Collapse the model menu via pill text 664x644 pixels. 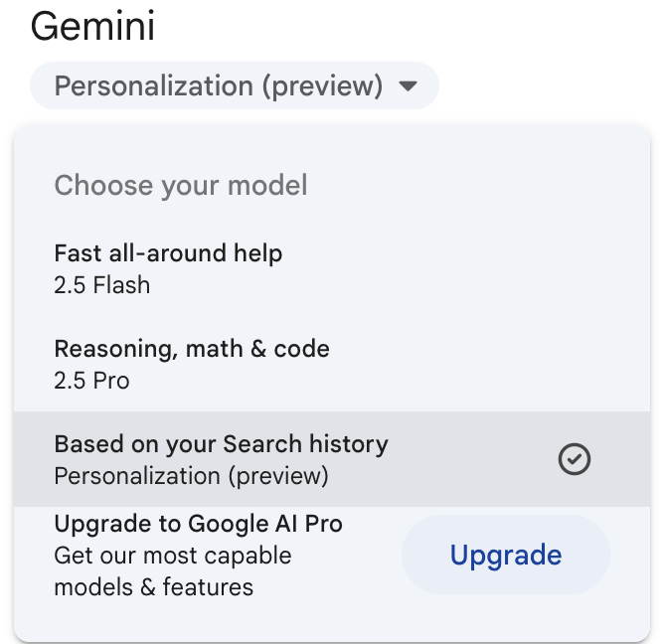219,85
